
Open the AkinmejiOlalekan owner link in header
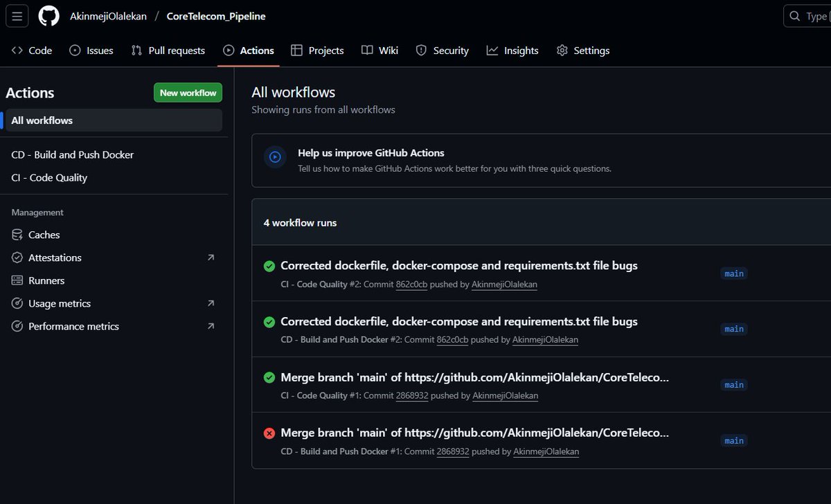click(x=108, y=16)
